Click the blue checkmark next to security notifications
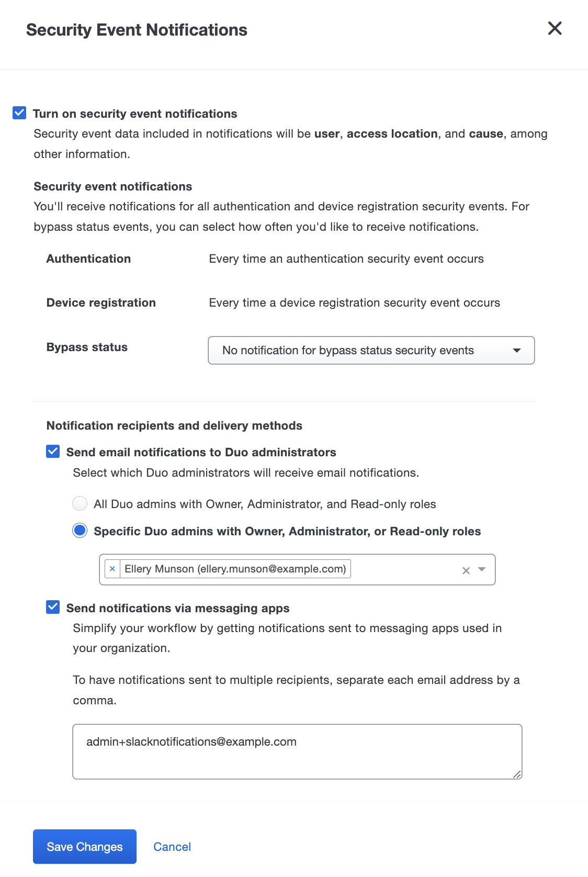This screenshot has height=877, width=588. coord(19,113)
